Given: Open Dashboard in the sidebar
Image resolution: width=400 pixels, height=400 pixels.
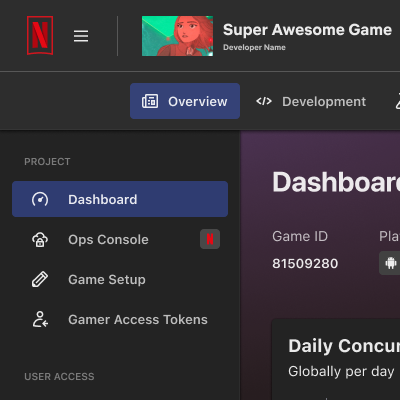Looking at the screenshot, I should click(x=120, y=199).
